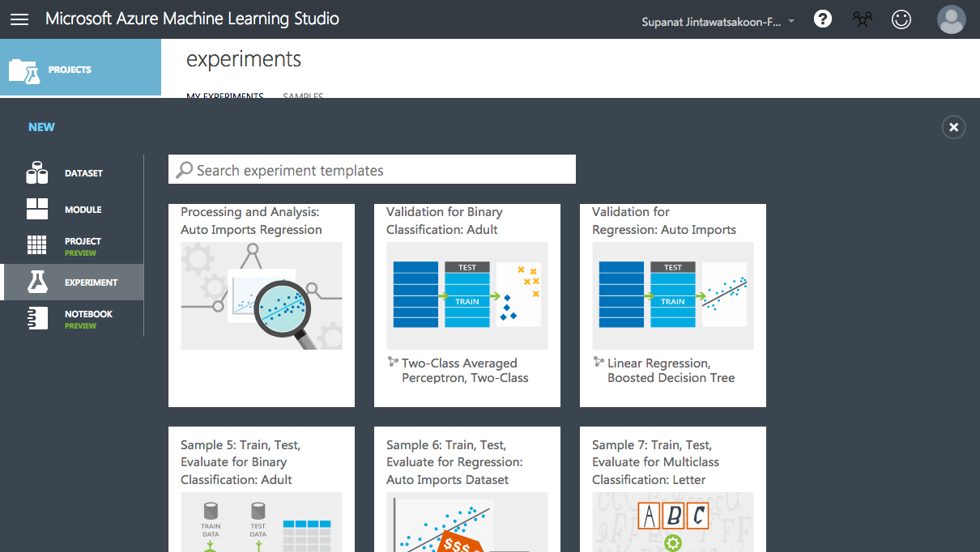
Task: Open the Validation for Binary Classification: Adult template
Action: pyautogui.click(x=467, y=304)
